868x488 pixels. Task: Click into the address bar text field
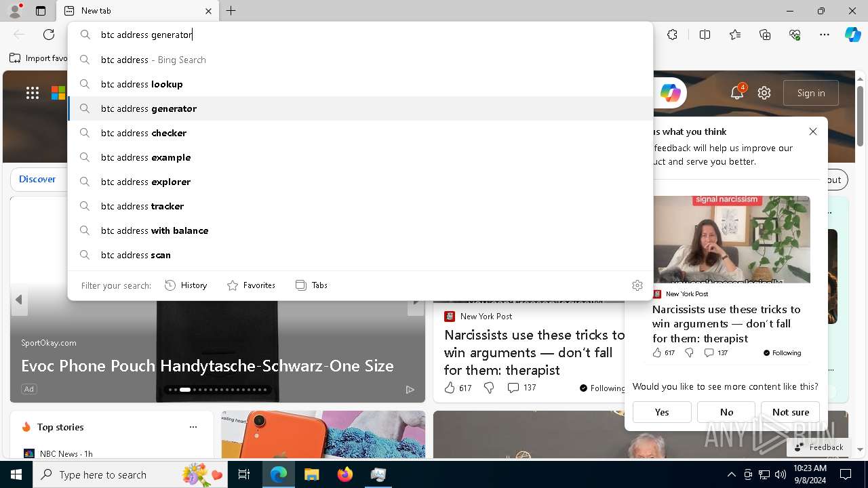coord(360,35)
